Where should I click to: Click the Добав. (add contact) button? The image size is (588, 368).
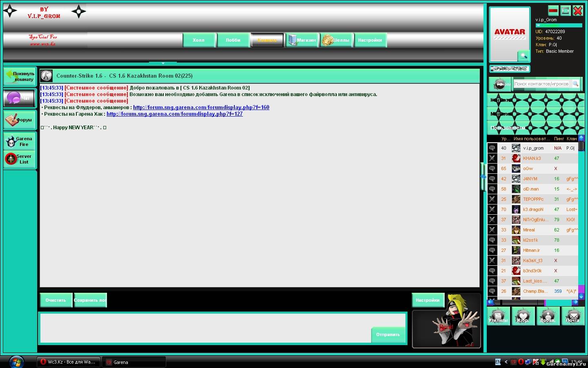pyautogui.click(x=548, y=316)
